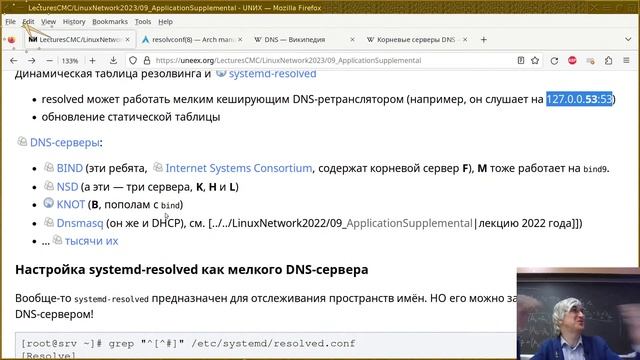Open the DNS-серверы link

pos(64,142)
